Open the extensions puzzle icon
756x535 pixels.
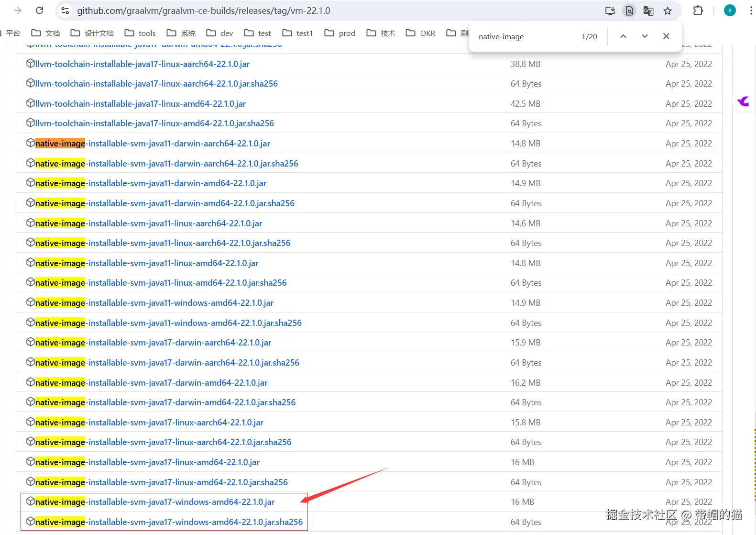click(698, 11)
